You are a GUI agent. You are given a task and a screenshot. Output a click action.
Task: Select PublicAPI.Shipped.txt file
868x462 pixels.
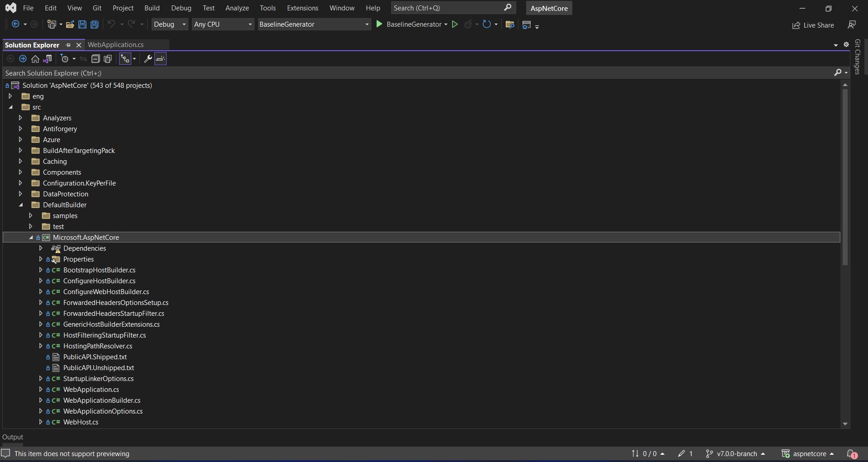[95, 357]
